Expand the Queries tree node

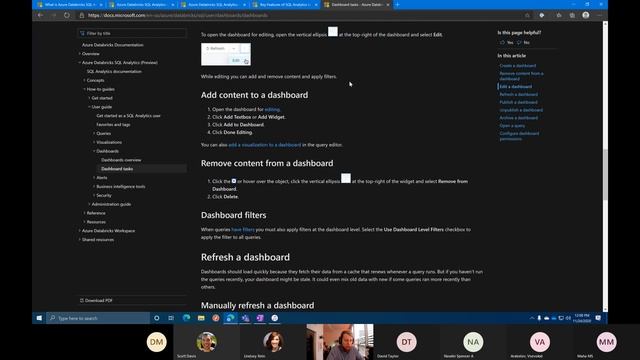94,133
